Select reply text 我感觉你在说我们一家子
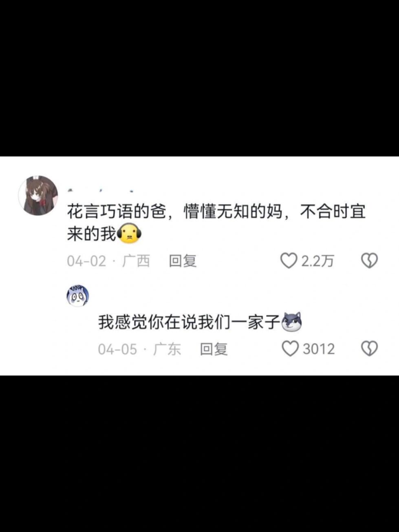 click(189, 322)
